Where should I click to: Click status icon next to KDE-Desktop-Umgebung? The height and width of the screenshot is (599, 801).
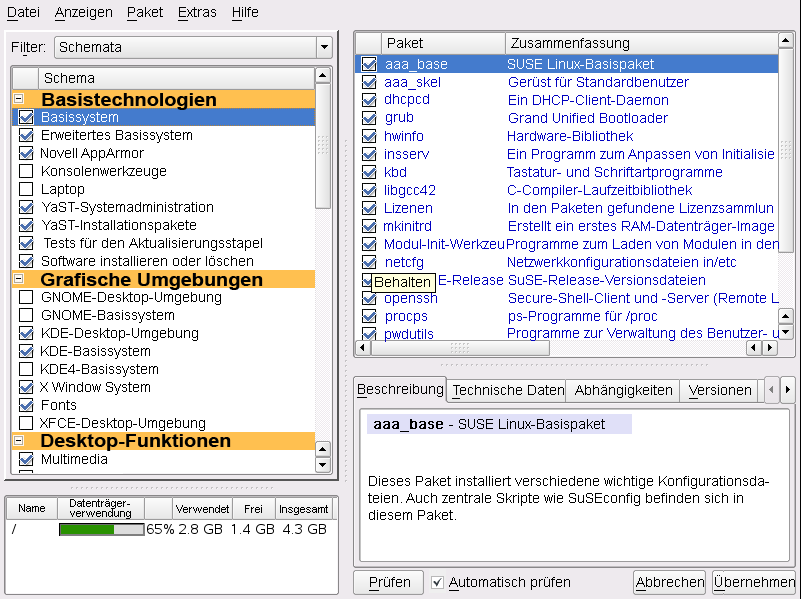26,333
